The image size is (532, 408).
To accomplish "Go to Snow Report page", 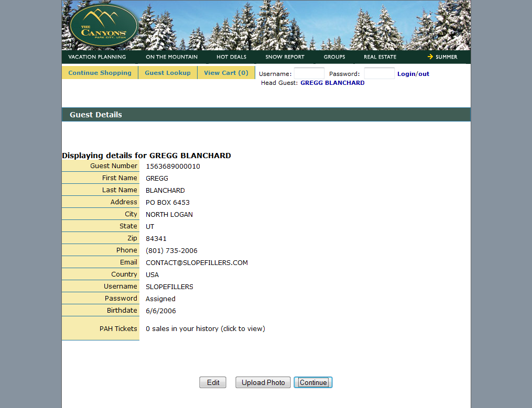I will coord(285,57).
